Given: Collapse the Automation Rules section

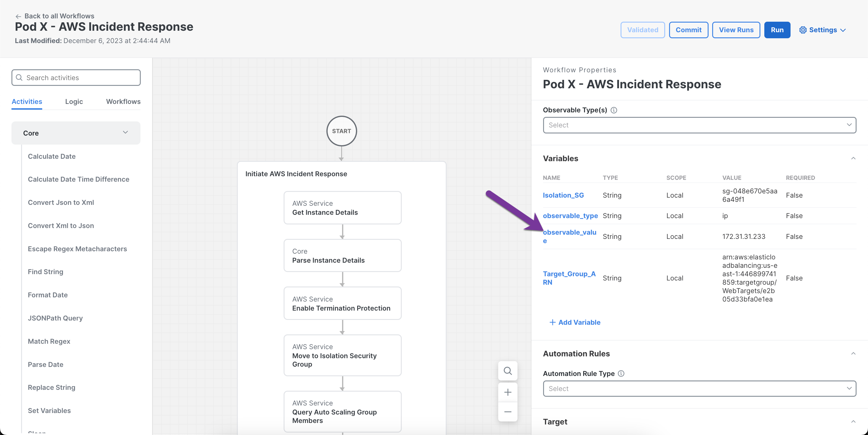Looking at the screenshot, I should click(x=853, y=354).
